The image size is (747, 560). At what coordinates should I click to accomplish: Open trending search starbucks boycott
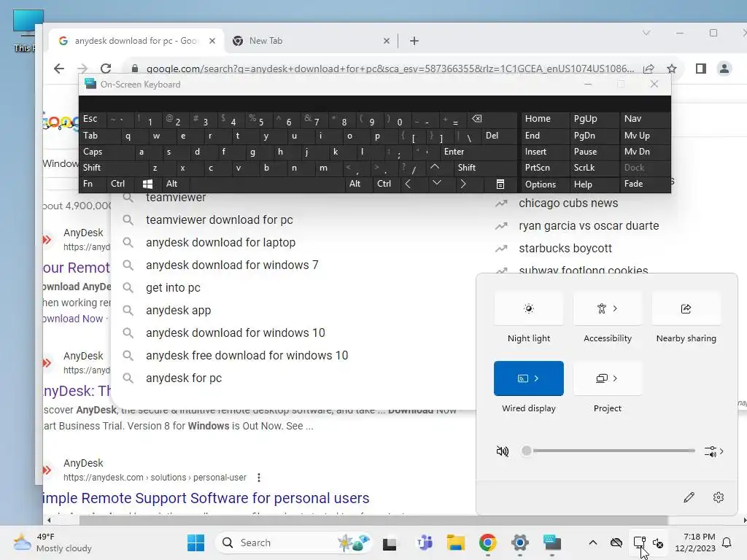(565, 248)
